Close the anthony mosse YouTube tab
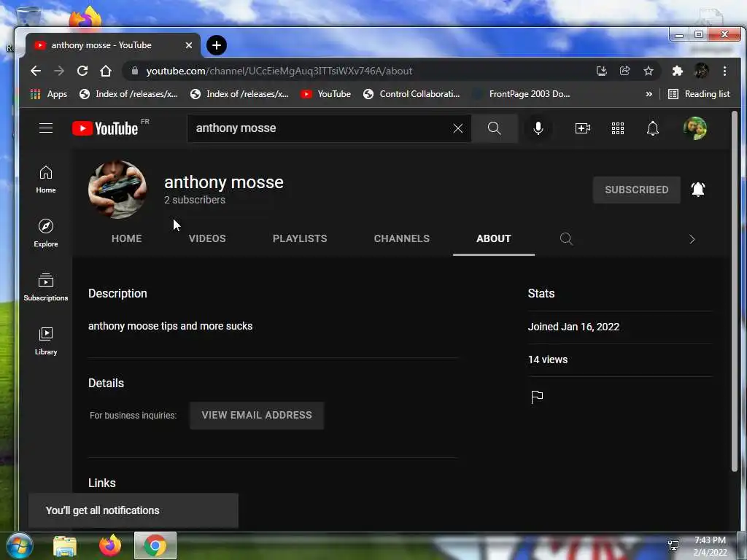Viewport: 747px width, 560px height. (x=189, y=45)
